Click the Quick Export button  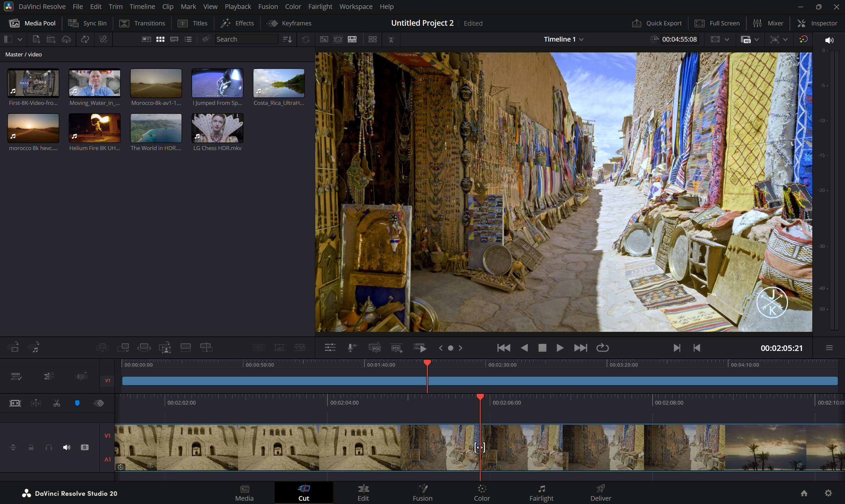click(x=657, y=23)
